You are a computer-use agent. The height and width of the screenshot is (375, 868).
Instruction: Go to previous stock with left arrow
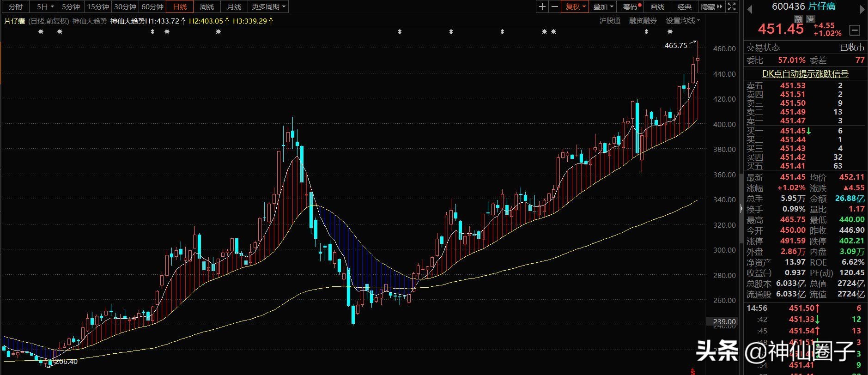tap(750, 9)
